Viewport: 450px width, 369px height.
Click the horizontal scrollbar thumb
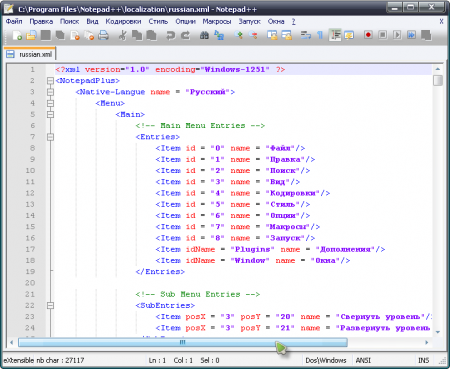183,342
